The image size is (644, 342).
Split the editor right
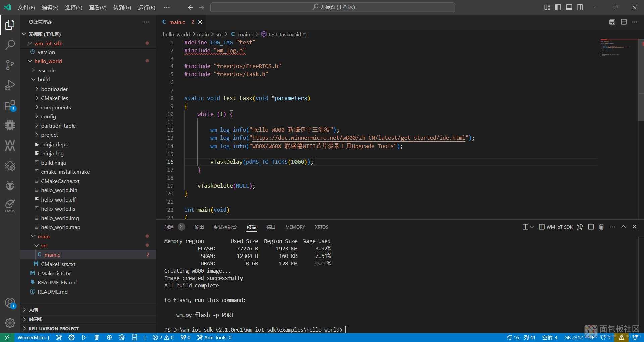(624, 22)
